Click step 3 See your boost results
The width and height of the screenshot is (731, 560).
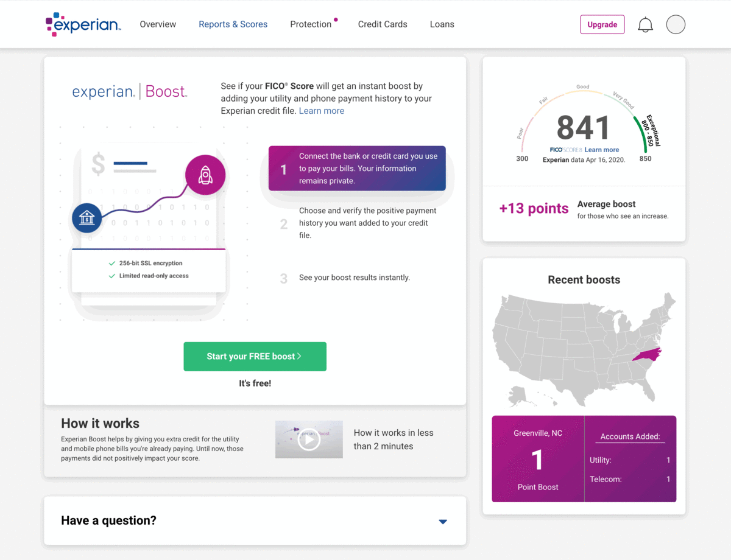coord(355,278)
